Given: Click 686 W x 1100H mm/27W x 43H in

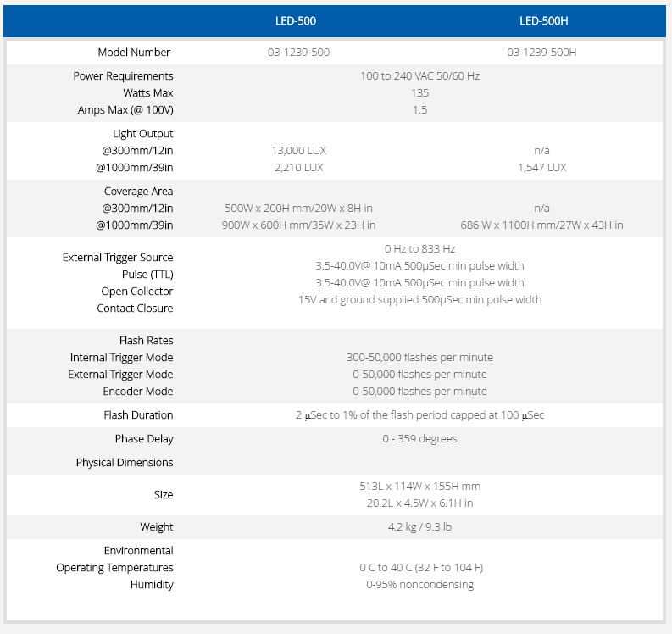Looking at the screenshot, I should pos(541,225).
